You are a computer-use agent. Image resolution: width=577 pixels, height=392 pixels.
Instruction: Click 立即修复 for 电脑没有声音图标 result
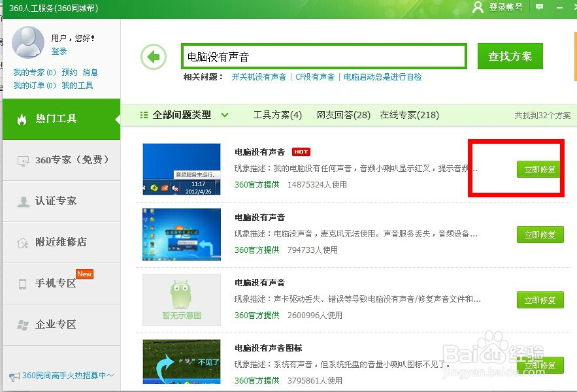point(540,365)
